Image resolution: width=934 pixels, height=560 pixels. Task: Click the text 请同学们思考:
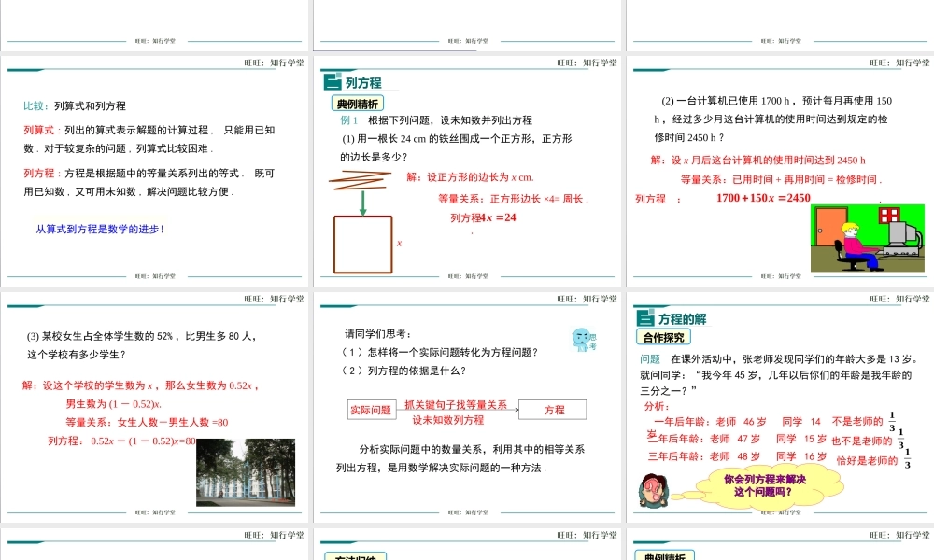coord(377,334)
